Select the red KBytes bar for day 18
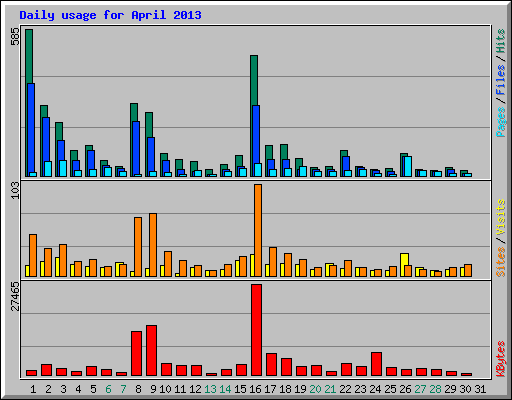 pyautogui.click(x=286, y=367)
